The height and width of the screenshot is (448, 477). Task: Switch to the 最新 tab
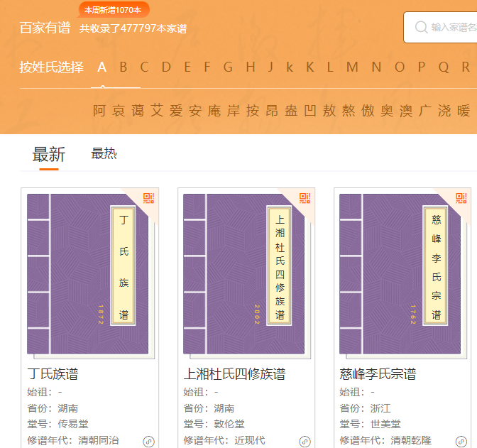point(49,154)
